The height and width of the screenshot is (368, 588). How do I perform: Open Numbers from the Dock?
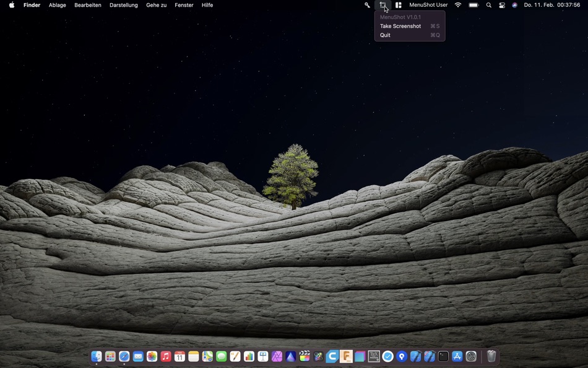[249, 356]
